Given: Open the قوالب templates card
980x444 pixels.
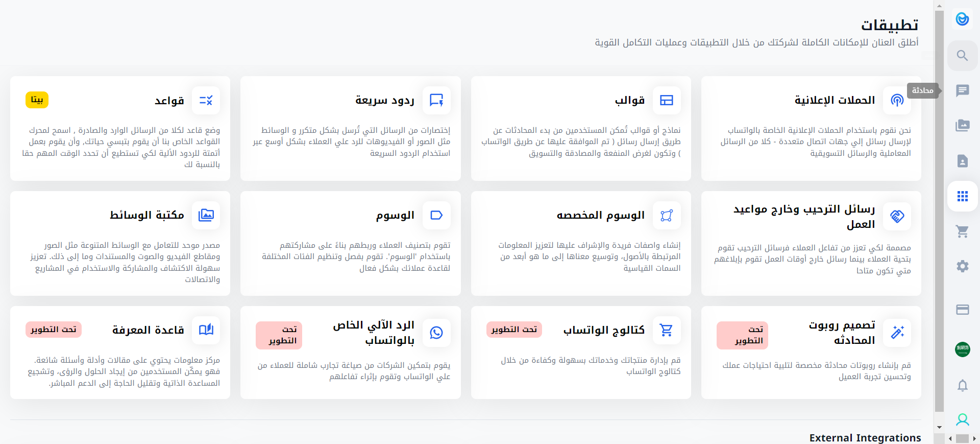Looking at the screenshot, I should [x=580, y=128].
